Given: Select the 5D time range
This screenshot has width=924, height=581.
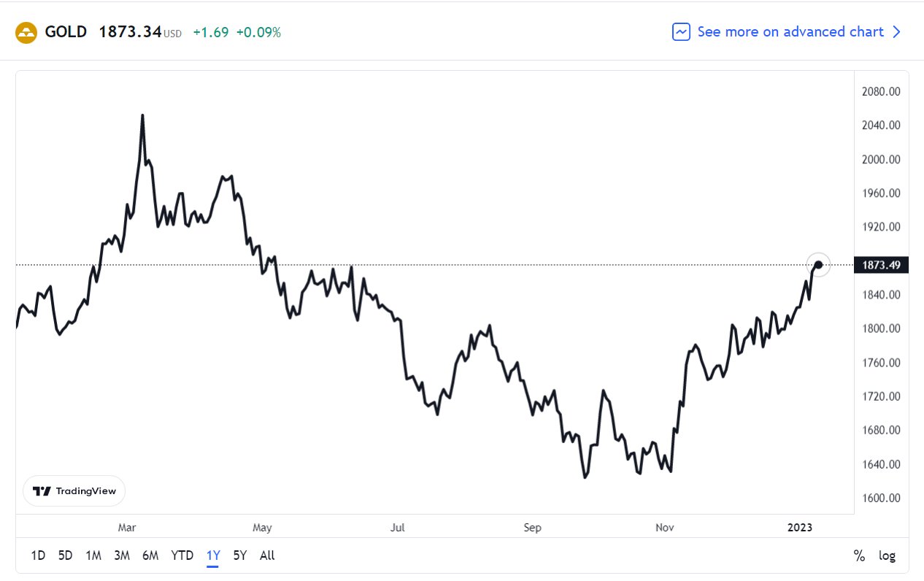Looking at the screenshot, I should tap(65, 555).
